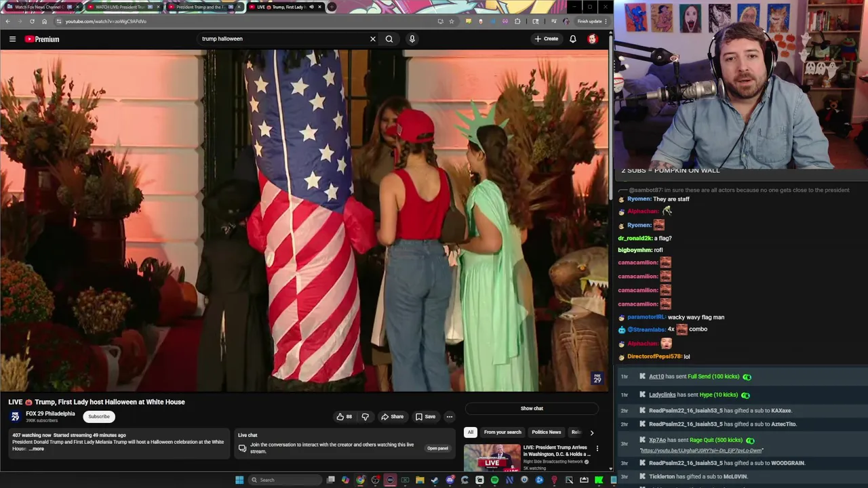
Task: Like the video with thumbs up
Action: click(344, 417)
